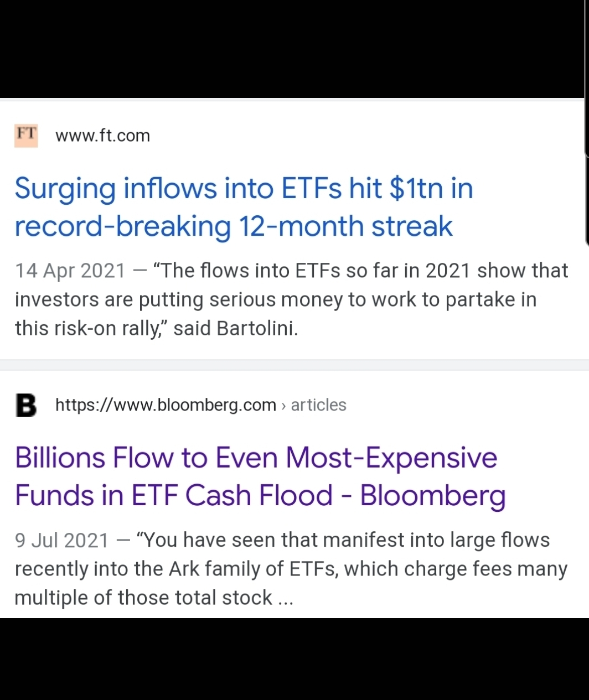Click the black bar above the results
The height and width of the screenshot is (700, 589).
293,49
